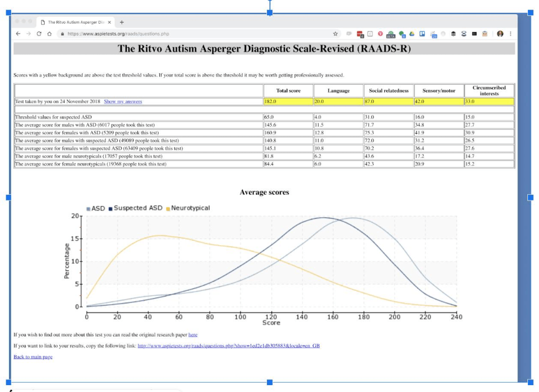Select The Ritvo Autism Asperger tab
This screenshot has height=392, width=539.
76,22
